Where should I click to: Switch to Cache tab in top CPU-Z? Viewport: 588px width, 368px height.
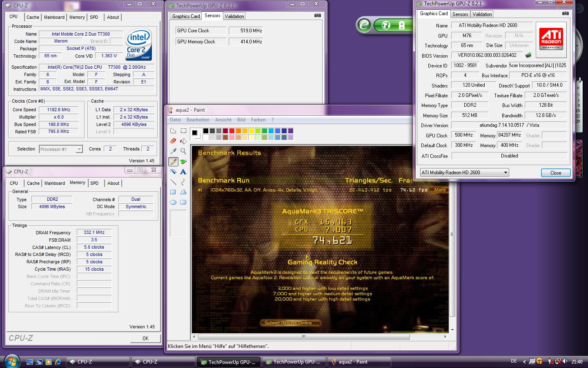tap(33, 17)
